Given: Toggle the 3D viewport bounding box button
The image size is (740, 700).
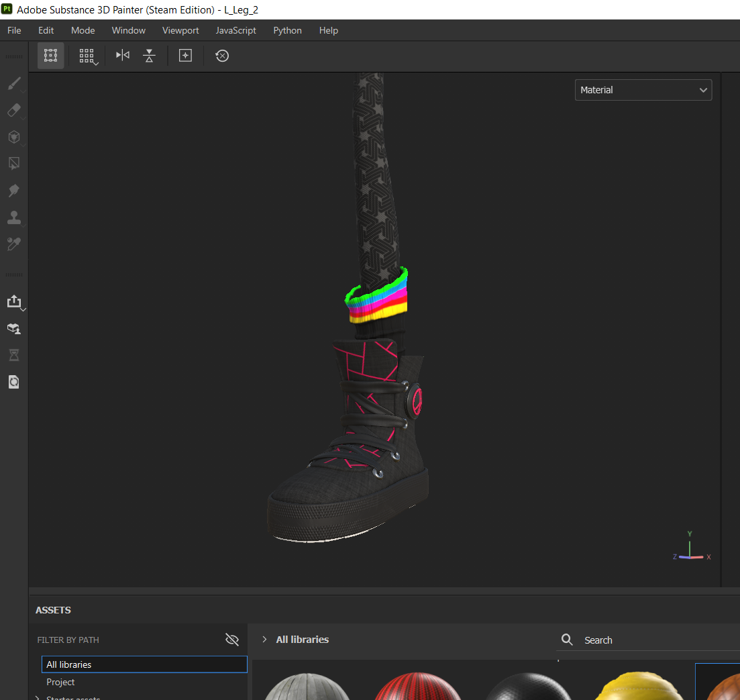Looking at the screenshot, I should [x=50, y=56].
